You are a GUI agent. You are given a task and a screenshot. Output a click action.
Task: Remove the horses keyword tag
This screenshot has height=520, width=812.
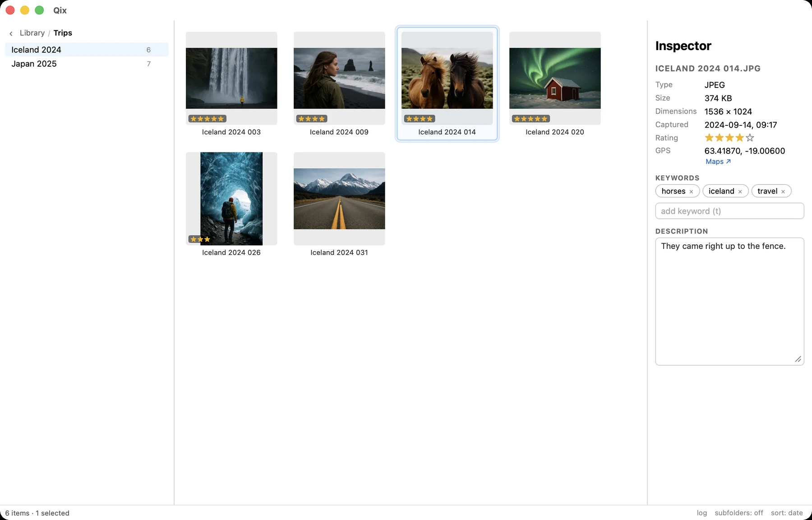click(691, 192)
